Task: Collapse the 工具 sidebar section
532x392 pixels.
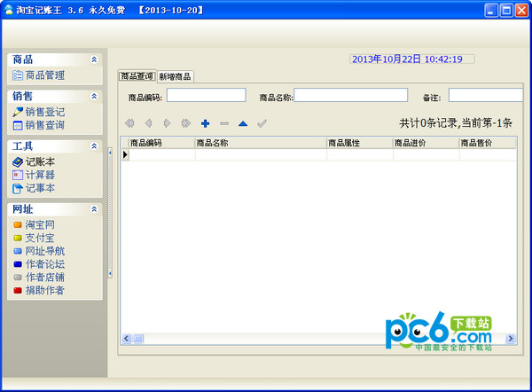Action: tap(94, 145)
